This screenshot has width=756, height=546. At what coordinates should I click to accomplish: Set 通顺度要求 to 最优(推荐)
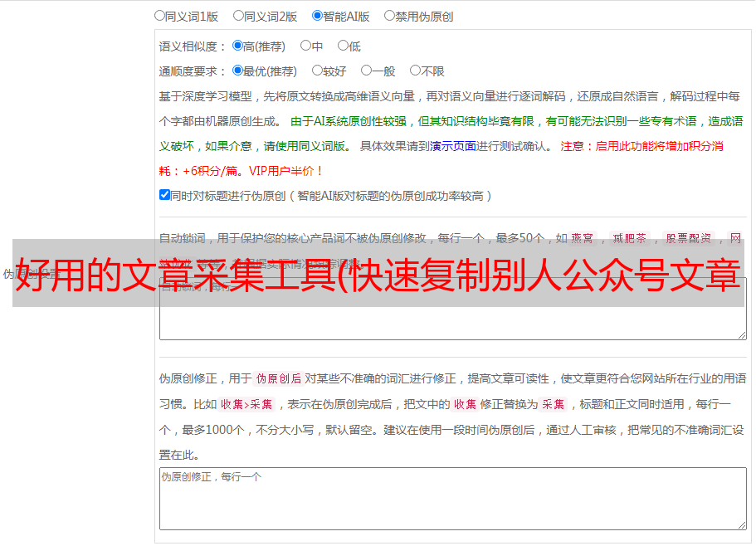(x=237, y=71)
